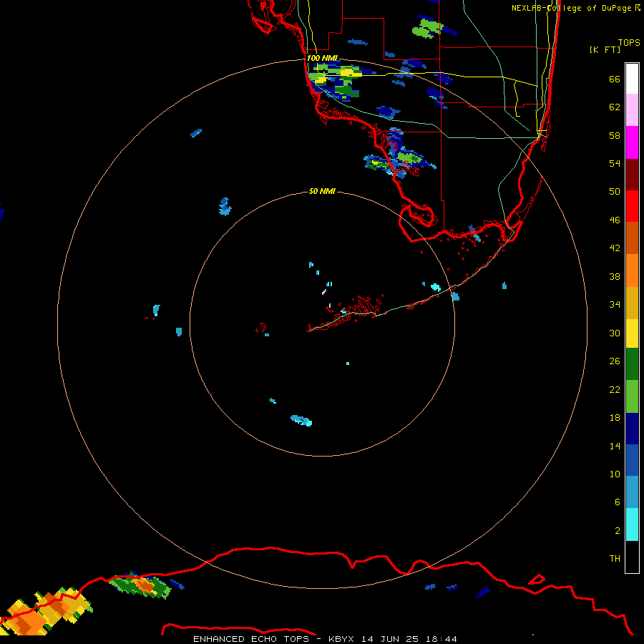Image resolution: width=644 pixels, height=644 pixels.
Task: Click the '[K FT]' units label
Action: click(x=605, y=49)
